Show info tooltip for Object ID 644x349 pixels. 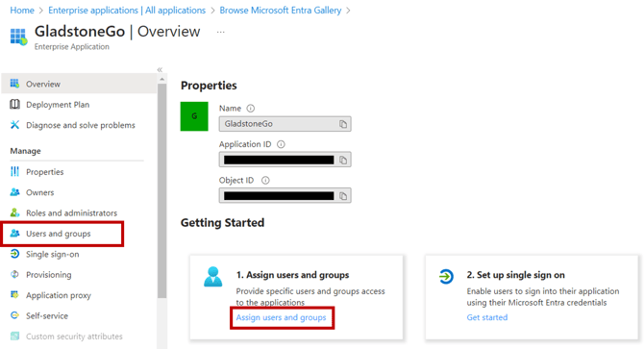[265, 180]
